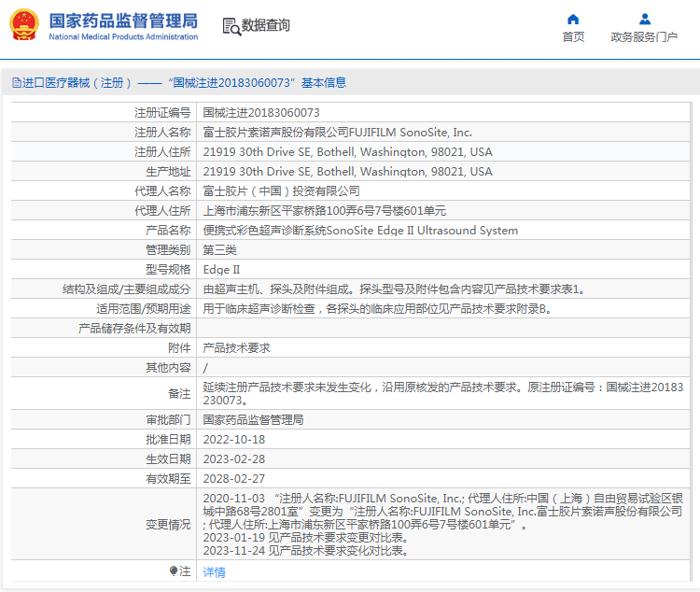Click 国家药品监督管理局 site title
700x592 pixels.
point(123,21)
